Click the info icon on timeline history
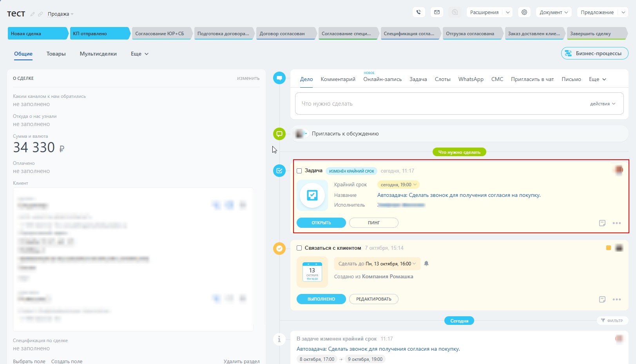Screen dimensions: 636x364 tap(279, 339)
